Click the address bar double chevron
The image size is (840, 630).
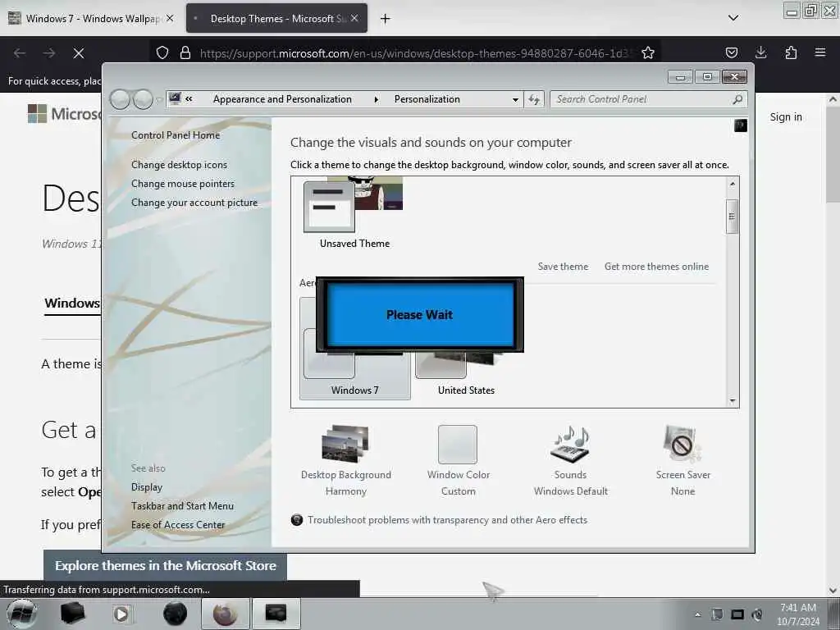pyautogui.click(x=189, y=99)
